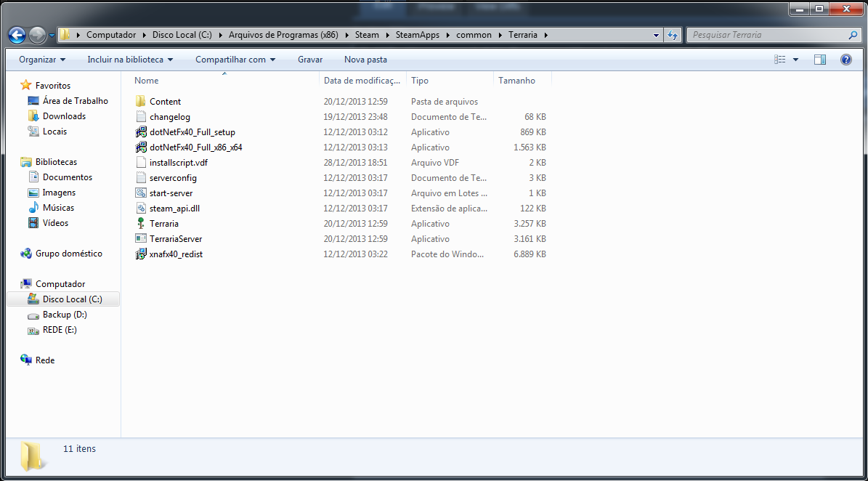Screen dimensions: 868x481
Task: Click the 28/12/2013 18:51 date cell
Action: click(x=355, y=163)
